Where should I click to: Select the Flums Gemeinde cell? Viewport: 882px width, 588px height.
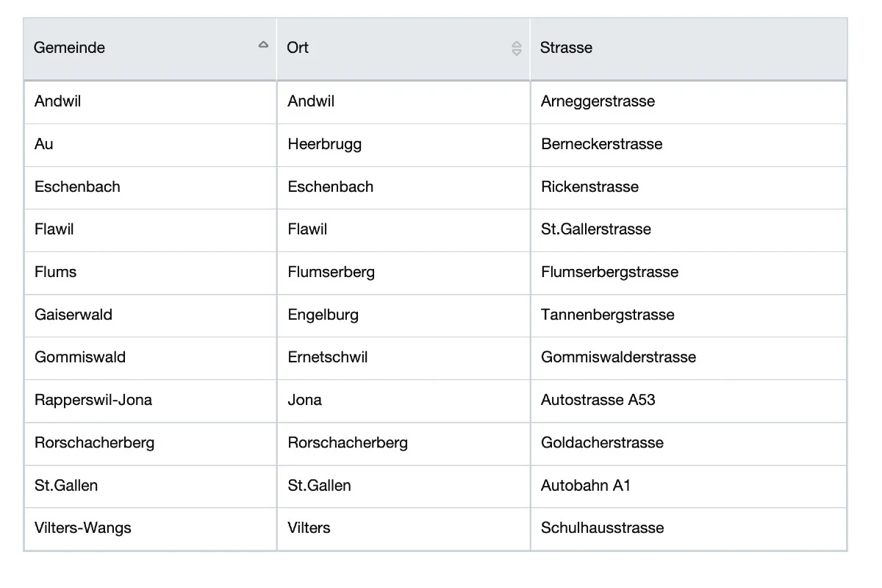point(150,273)
